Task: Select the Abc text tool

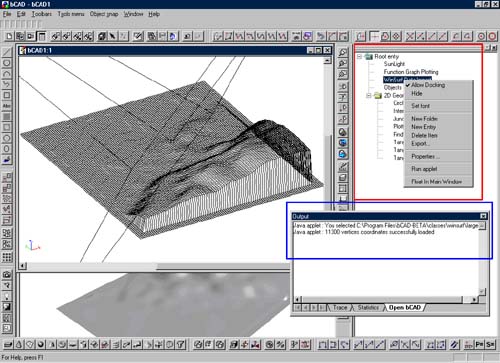Action: 7,106
